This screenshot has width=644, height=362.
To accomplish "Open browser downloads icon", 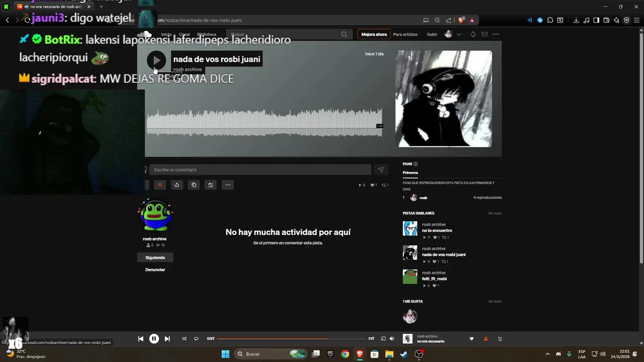I will click(x=576, y=20).
